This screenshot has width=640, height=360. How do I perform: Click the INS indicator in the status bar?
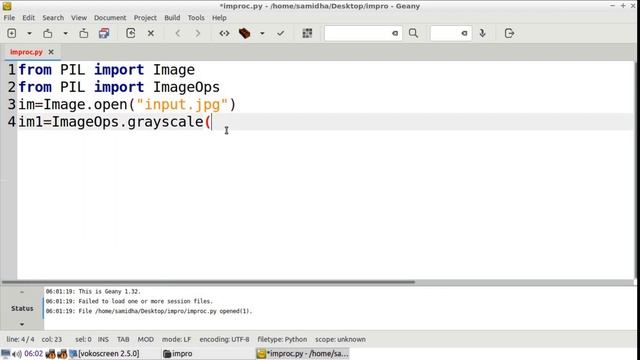coord(103,340)
